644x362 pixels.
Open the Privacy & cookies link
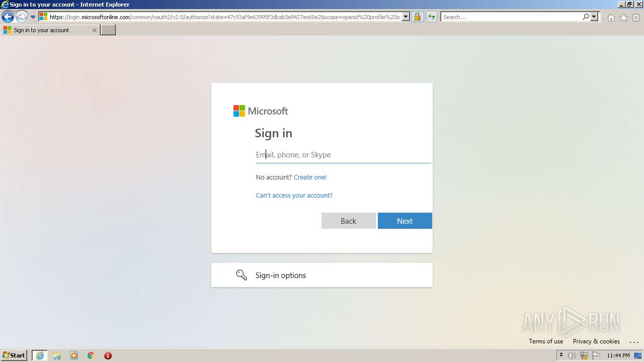coord(596,341)
